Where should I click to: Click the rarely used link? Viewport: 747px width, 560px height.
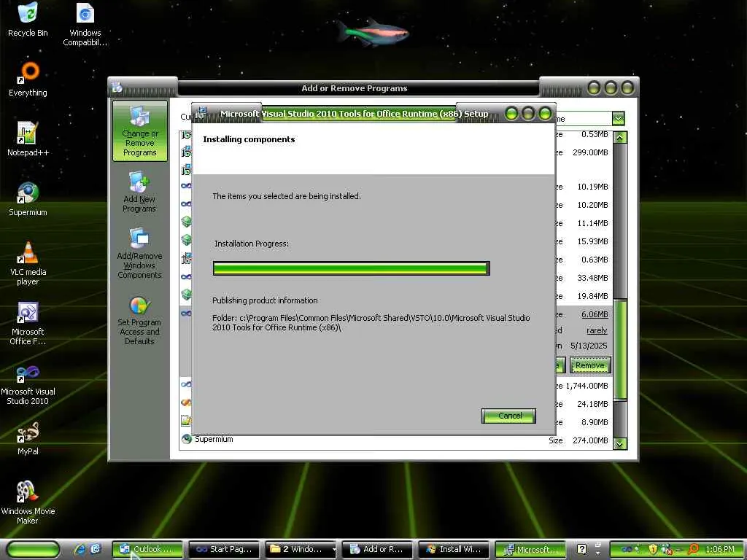[x=597, y=330]
